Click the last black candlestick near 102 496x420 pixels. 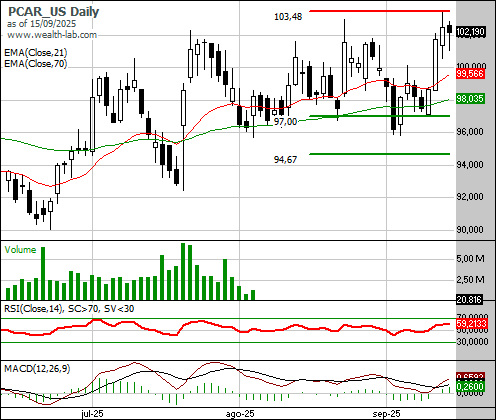(450, 29)
